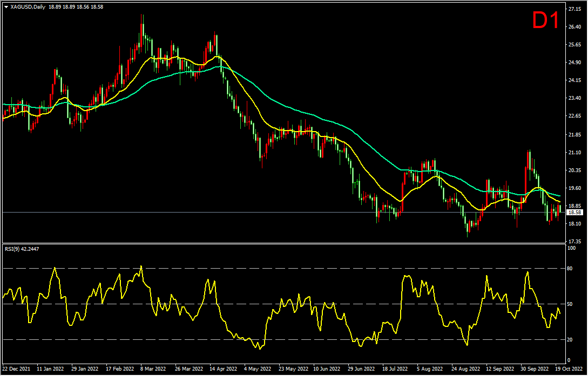Click the RSI(9) 42.2447 indicator label

point(22,249)
